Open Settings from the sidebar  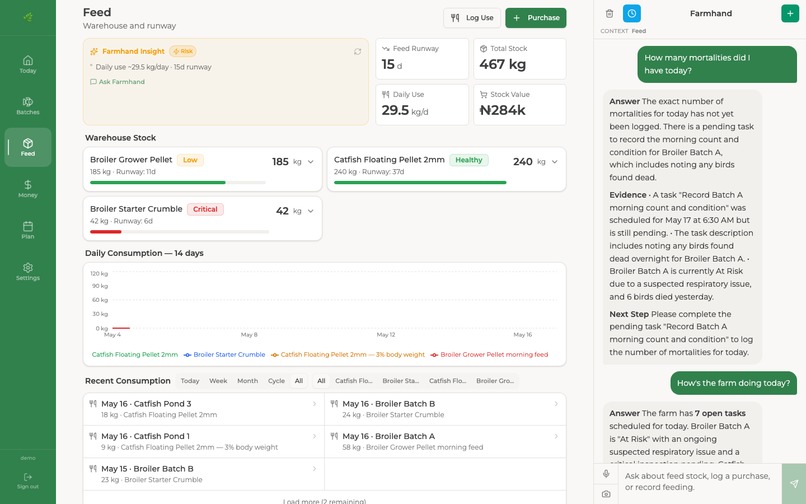point(28,272)
